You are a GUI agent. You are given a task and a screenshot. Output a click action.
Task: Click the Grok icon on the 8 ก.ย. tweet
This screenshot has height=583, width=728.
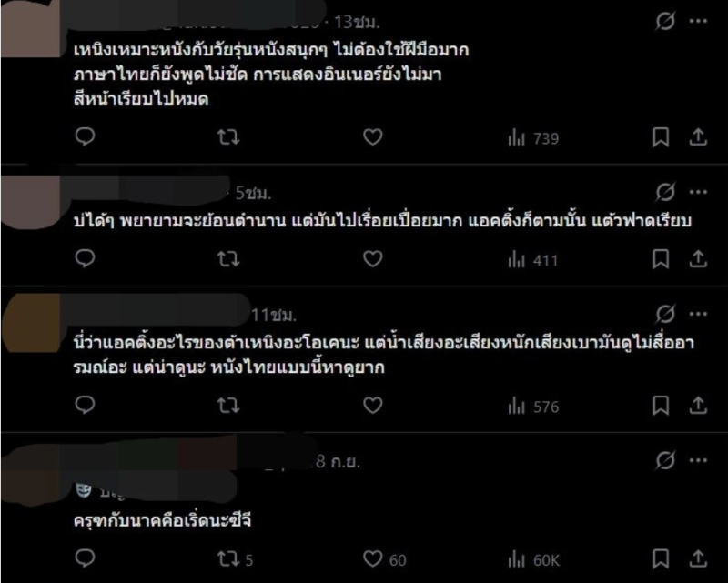(x=665, y=460)
